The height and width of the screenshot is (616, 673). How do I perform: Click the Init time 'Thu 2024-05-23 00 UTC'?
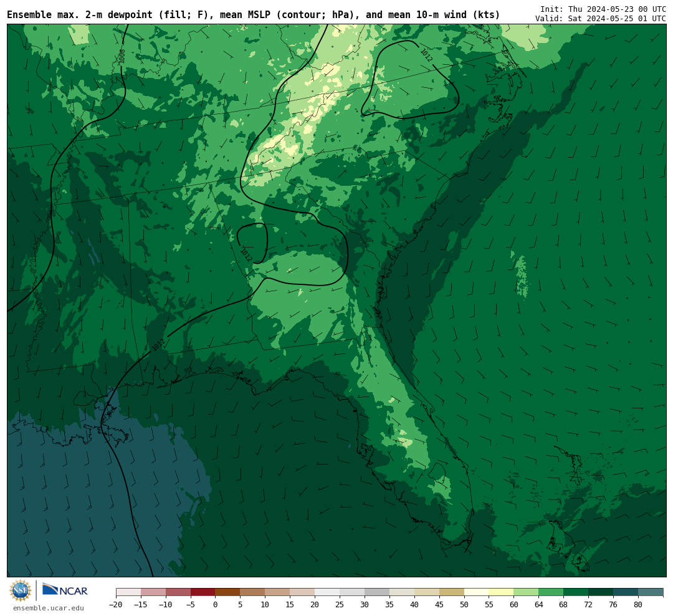[617, 9]
